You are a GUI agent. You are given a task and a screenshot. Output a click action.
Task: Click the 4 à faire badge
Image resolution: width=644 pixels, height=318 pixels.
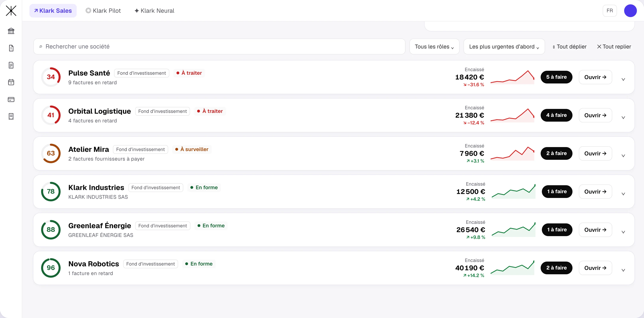pyautogui.click(x=556, y=115)
